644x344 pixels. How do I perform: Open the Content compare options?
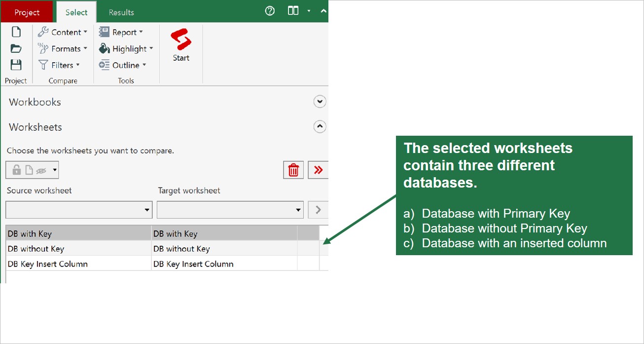pyautogui.click(x=63, y=32)
